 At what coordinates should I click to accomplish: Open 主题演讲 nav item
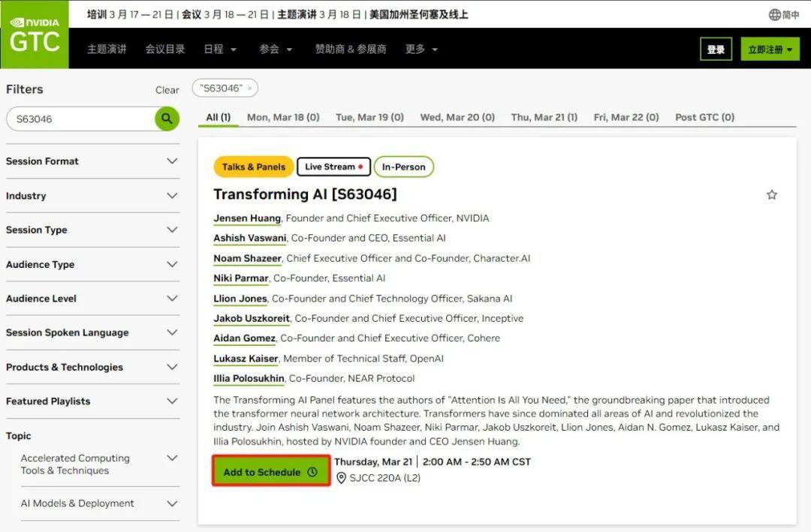[107, 49]
